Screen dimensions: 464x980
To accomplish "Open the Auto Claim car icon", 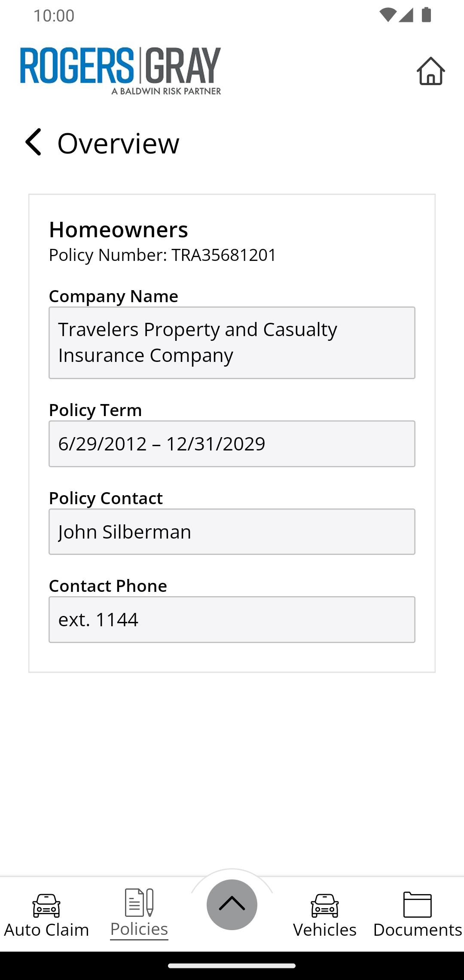I will pyautogui.click(x=46, y=905).
